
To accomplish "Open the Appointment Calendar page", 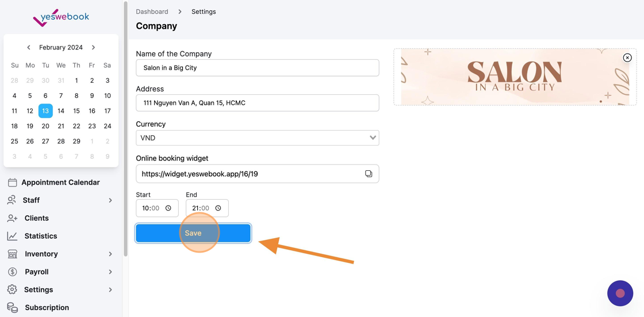I will click(x=60, y=182).
